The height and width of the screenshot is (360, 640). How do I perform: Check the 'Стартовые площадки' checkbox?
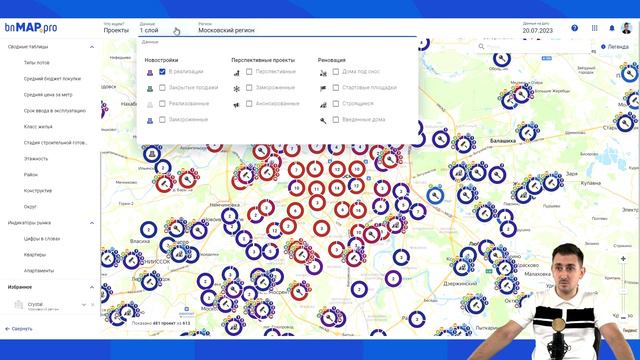pyautogui.click(x=336, y=87)
